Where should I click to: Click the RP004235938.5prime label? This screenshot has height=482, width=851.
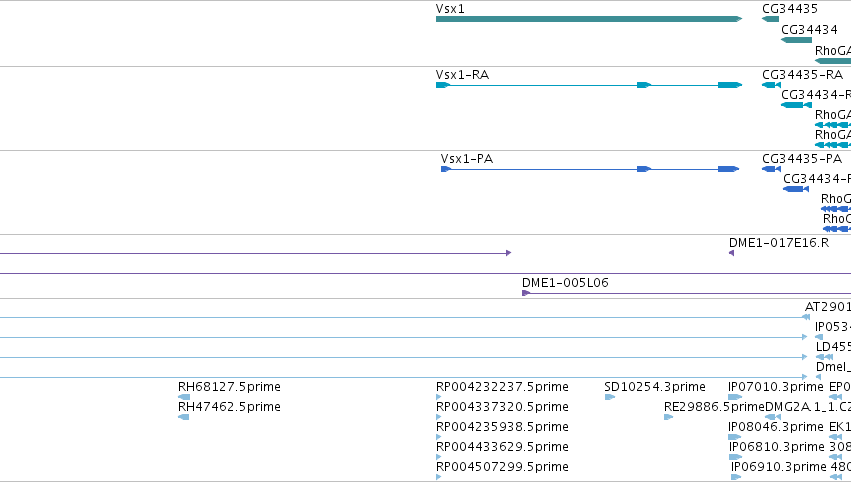pyautogui.click(x=502, y=427)
